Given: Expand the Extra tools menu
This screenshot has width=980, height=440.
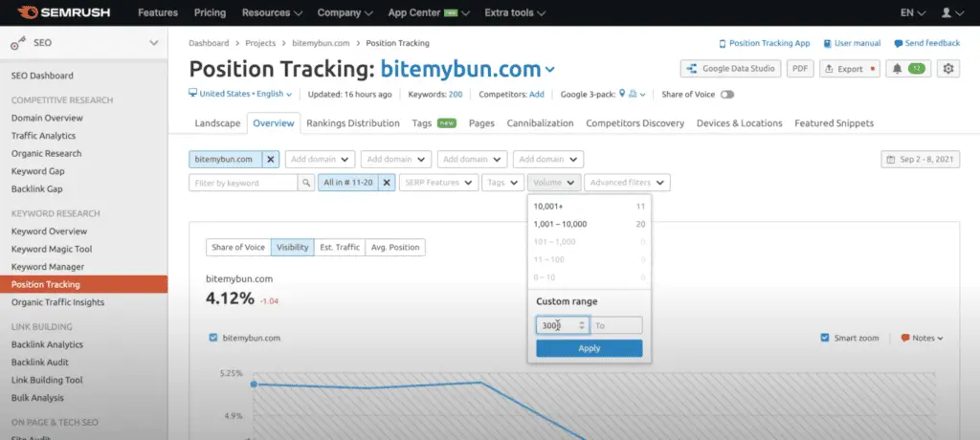Looking at the screenshot, I should (x=515, y=12).
